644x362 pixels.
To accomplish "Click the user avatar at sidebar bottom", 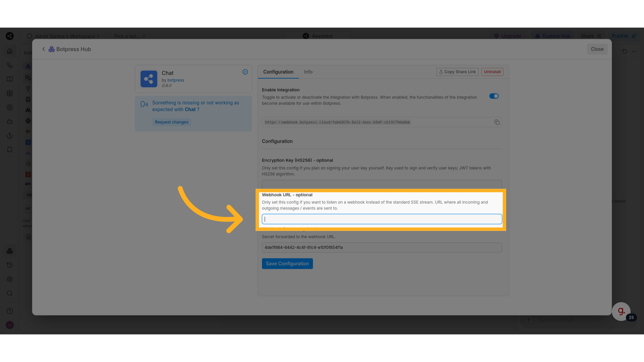I will click(x=10, y=325).
